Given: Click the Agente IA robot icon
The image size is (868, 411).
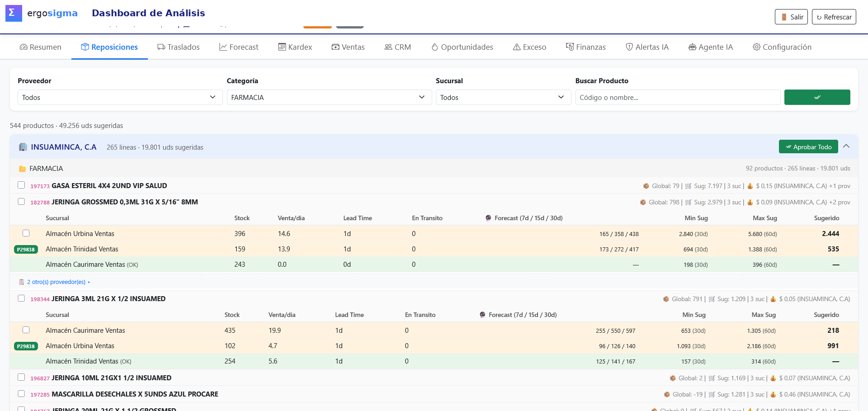Looking at the screenshot, I should pos(692,47).
